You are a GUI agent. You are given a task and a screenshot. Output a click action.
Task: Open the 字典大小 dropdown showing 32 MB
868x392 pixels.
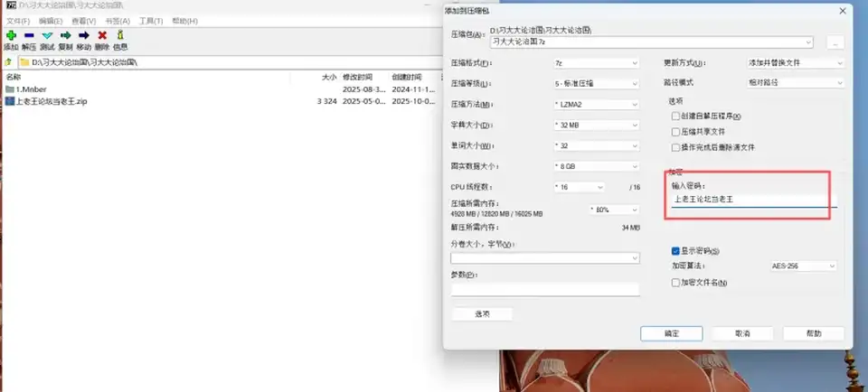[596, 126]
